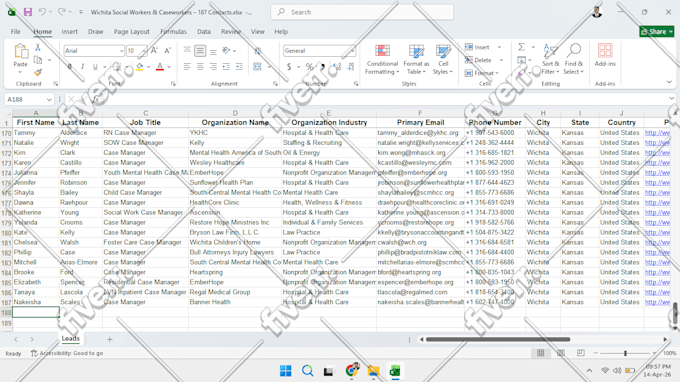Click the Excel taskbar icon
The height and width of the screenshot is (382, 680).
pyautogui.click(x=395, y=371)
